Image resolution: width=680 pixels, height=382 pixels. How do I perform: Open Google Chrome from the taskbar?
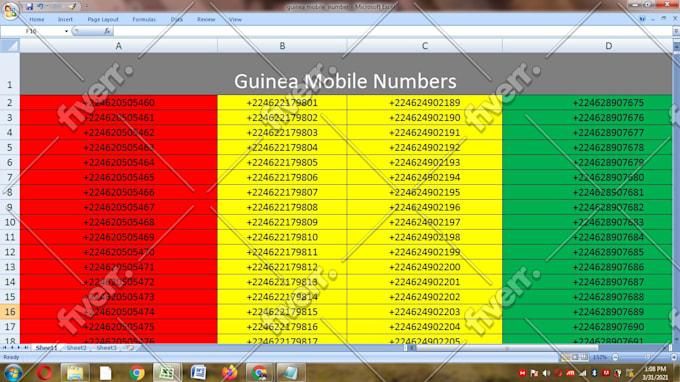coord(137,373)
